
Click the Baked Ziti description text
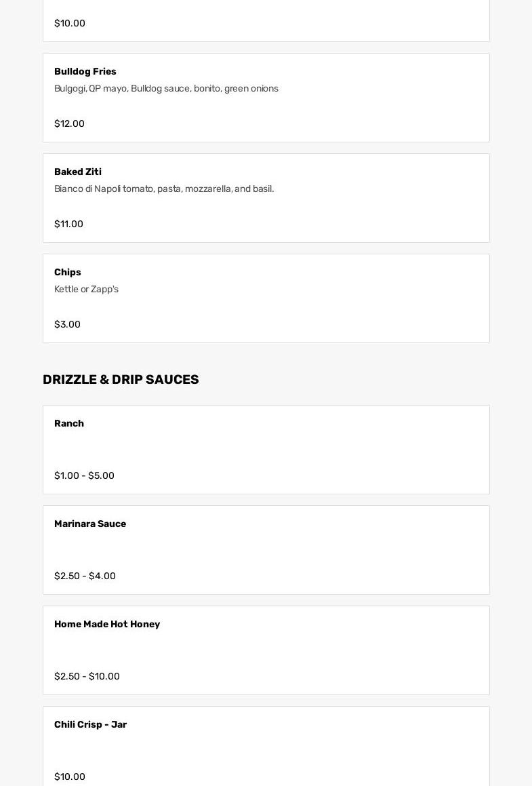point(164,189)
